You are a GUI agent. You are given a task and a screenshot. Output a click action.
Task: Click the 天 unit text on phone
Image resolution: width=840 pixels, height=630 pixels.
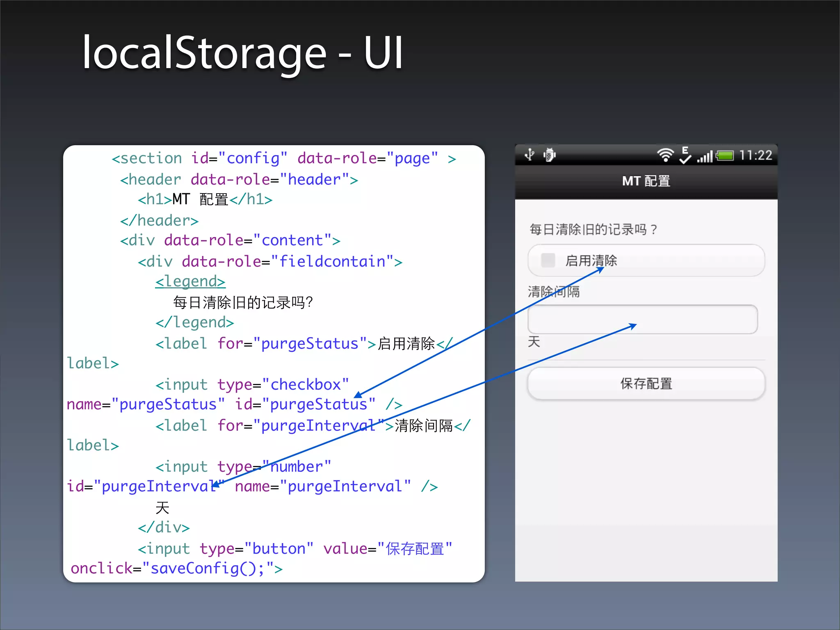coord(534,342)
